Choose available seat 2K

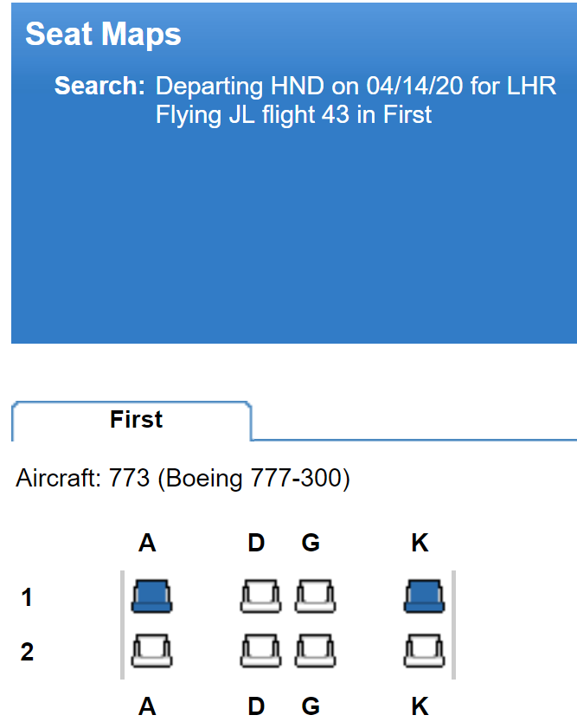[425, 651]
